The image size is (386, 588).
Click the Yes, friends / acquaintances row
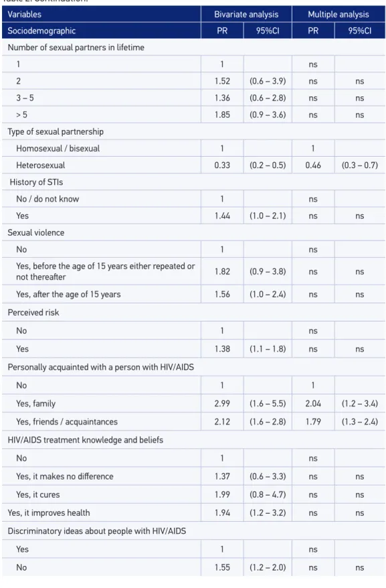click(x=193, y=421)
